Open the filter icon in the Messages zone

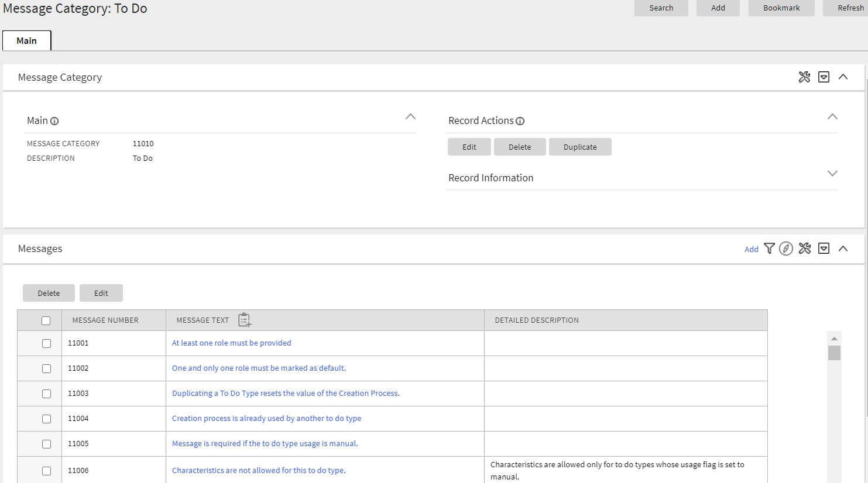coord(769,249)
